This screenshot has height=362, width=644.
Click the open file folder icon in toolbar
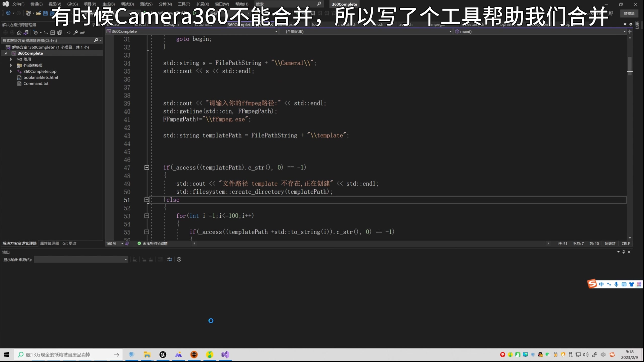click(38, 13)
